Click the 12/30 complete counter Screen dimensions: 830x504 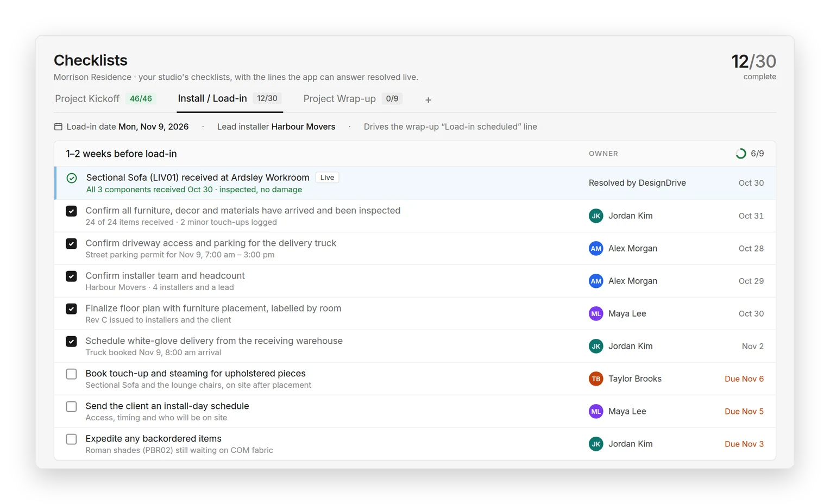[753, 67]
